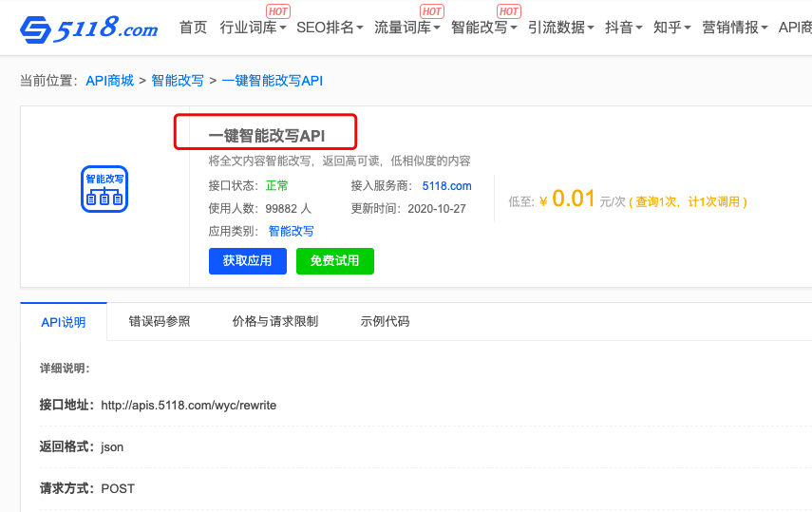Expand the 流量词库 dropdown menu
This screenshot has height=512, width=812.
click(406, 28)
